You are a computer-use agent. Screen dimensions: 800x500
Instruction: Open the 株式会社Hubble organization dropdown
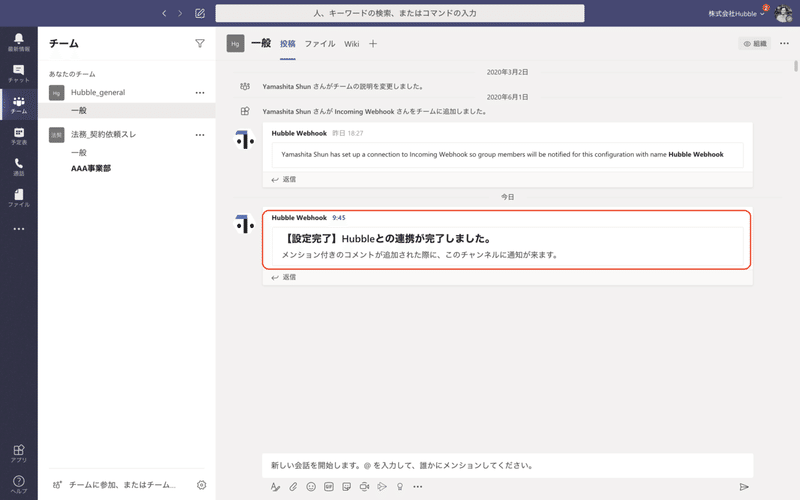736,14
